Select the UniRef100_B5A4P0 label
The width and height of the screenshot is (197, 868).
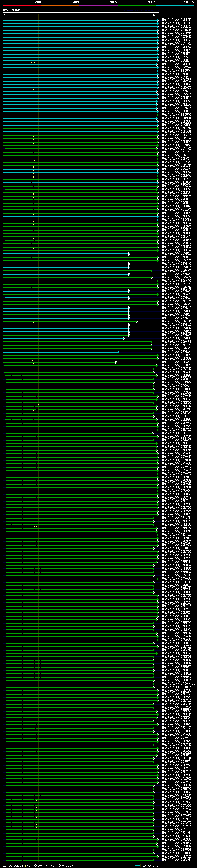click(177, 271)
